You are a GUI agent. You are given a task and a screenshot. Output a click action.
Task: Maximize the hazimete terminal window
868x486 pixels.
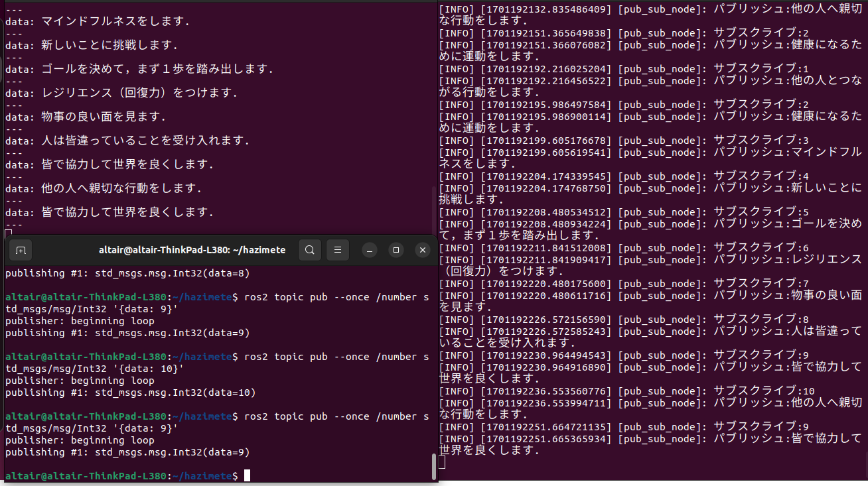(396, 250)
